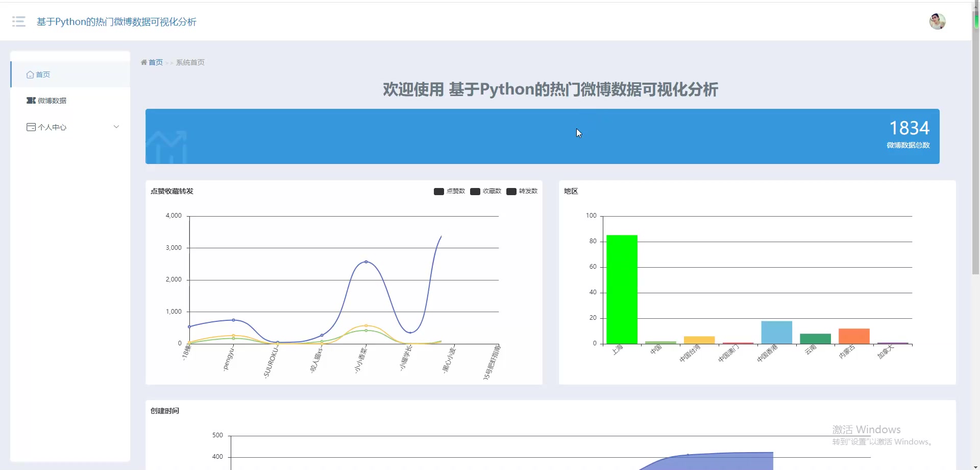
Task: Toggle the 点赞数 legend series
Action: click(x=449, y=191)
